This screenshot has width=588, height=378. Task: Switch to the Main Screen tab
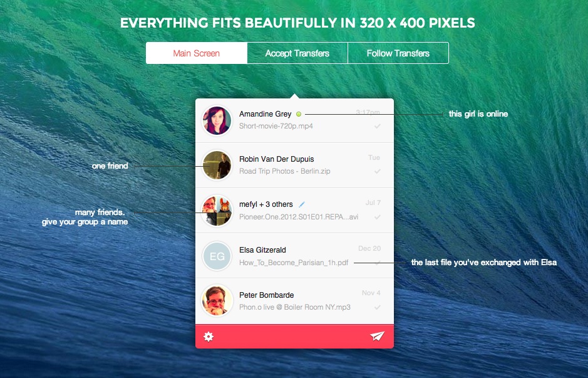pos(197,53)
